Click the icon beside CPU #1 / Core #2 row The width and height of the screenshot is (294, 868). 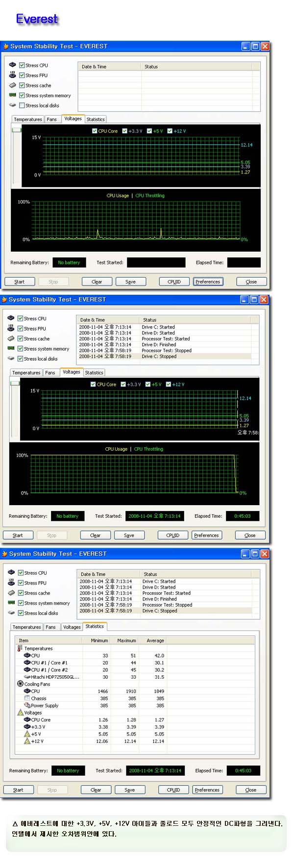(27, 669)
